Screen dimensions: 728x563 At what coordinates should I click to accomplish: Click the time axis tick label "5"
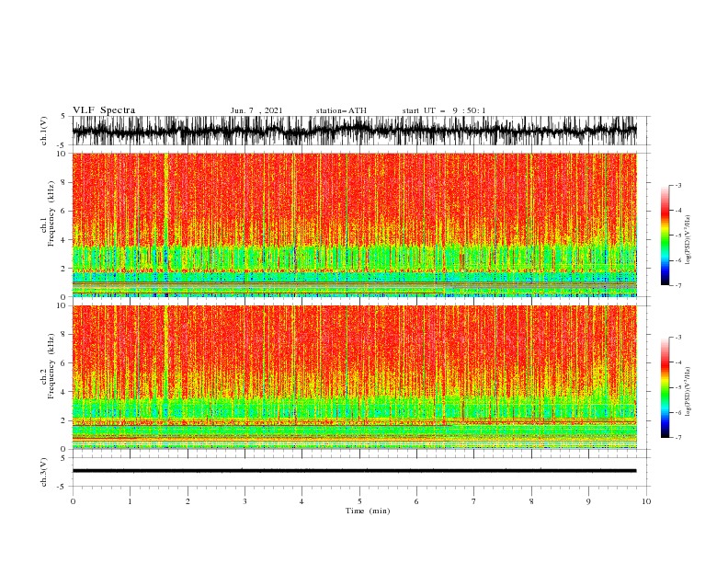359,501
